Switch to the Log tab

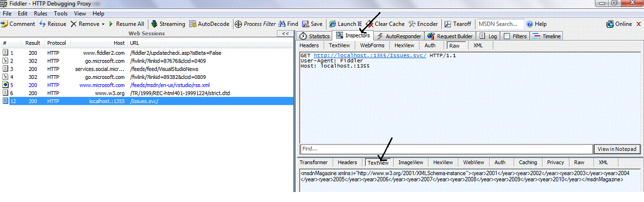click(x=488, y=36)
